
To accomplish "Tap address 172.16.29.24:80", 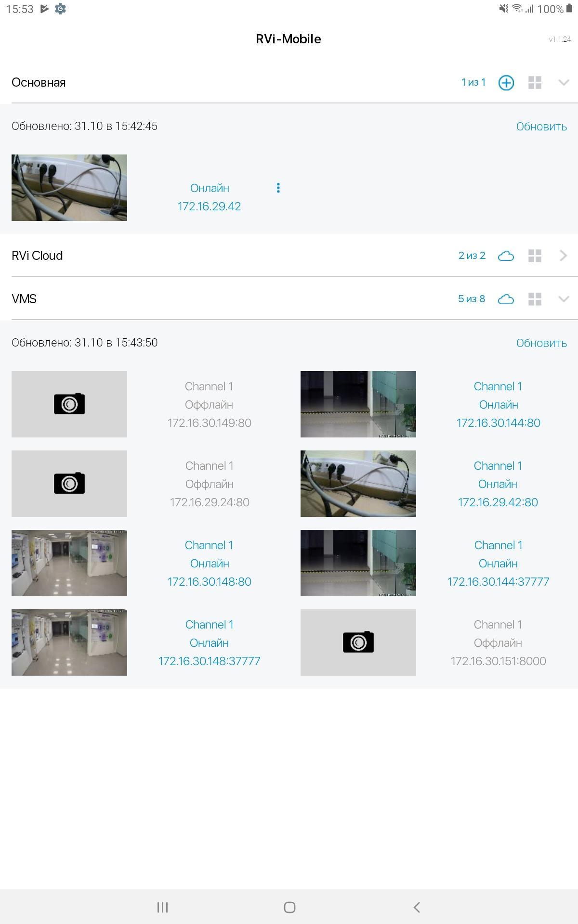I will click(x=209, y=502).
